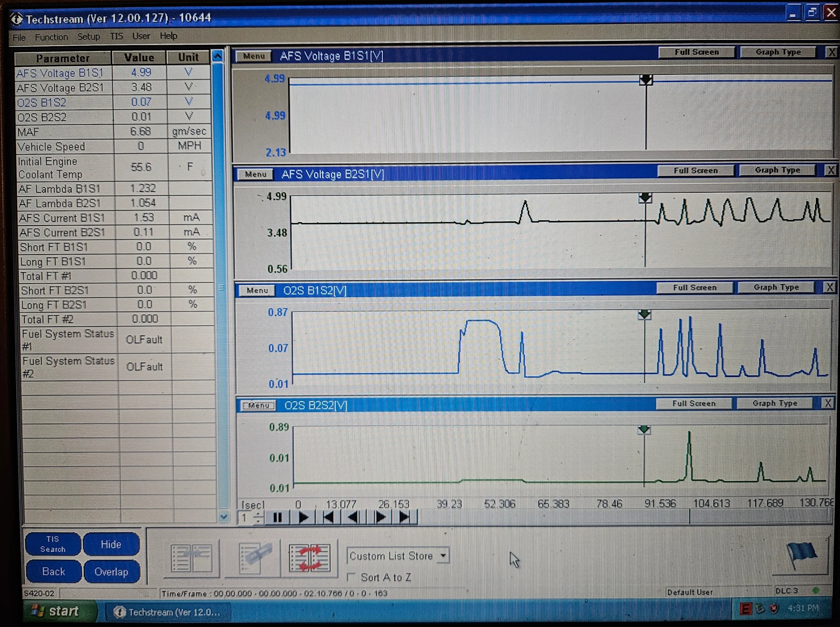Click parameter list scroll up arrow
The width and height of the screenshot is (840, 627).
[217, 56]
